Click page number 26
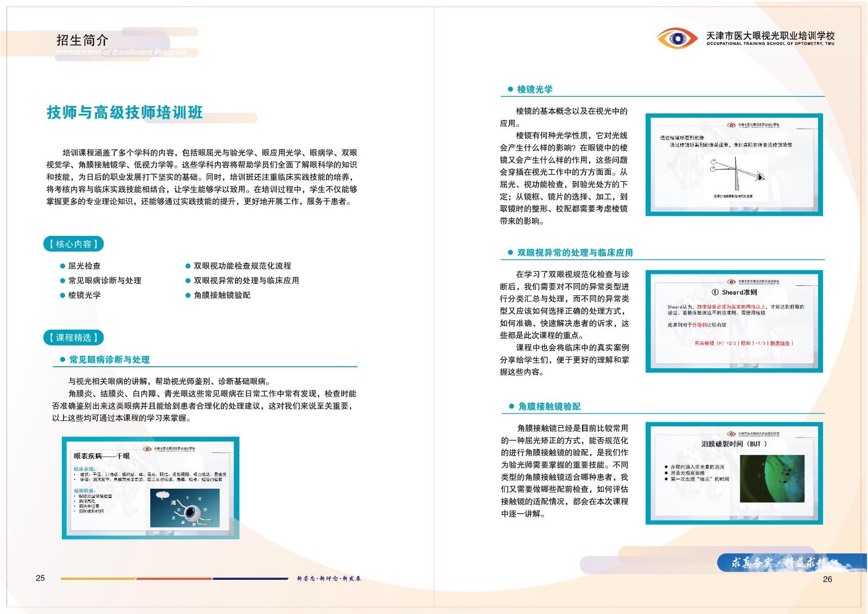Image resolution: width=868 pixels, height=614 pixels. click(827, 579)
